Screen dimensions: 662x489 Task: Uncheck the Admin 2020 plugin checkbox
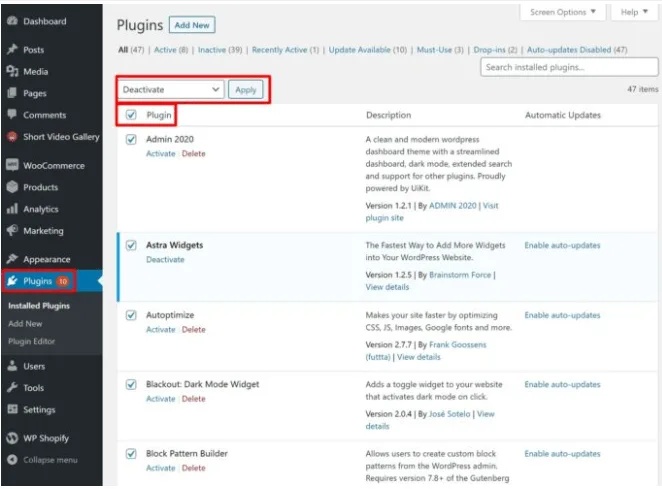pos(131,140)
